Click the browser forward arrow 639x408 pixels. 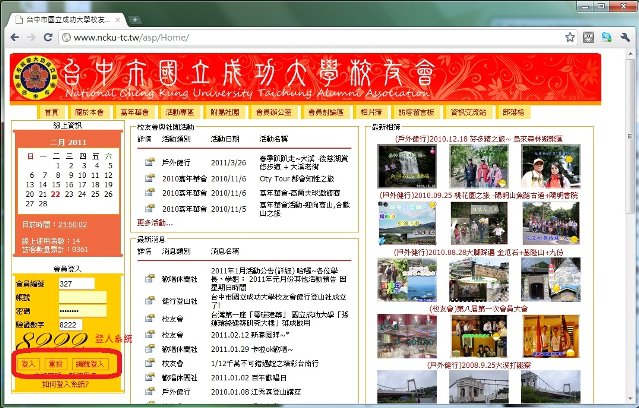(x=31, y=37)
